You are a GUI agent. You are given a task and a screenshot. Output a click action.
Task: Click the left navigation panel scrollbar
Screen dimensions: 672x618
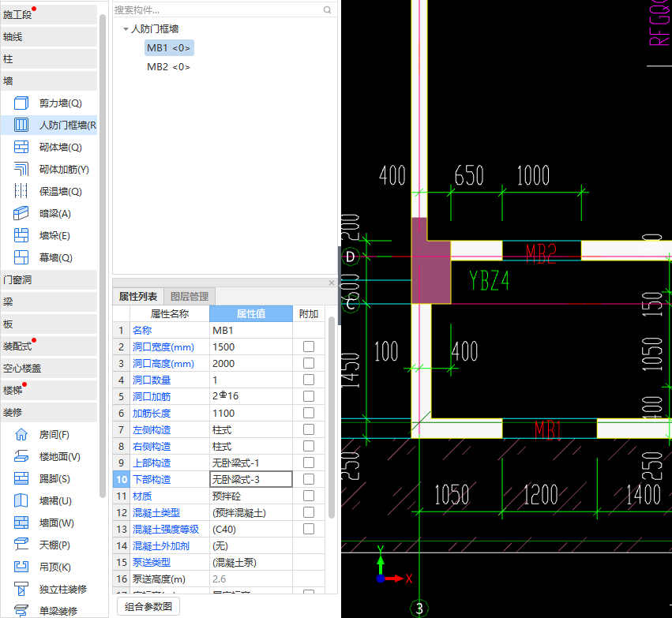pyautogui.click(x=103, y=256)
